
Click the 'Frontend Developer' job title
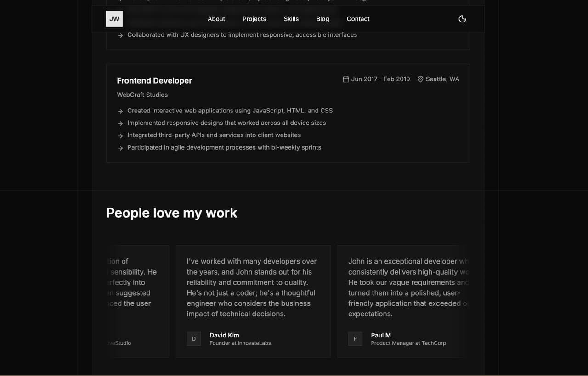coord(154,80)
